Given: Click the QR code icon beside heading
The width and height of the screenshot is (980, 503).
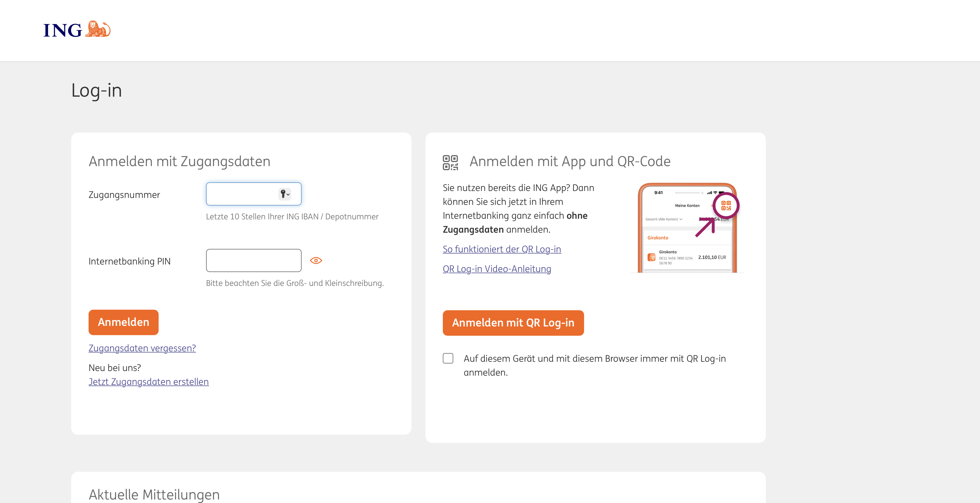Looking at the screenshot, I should coord(450,162).
